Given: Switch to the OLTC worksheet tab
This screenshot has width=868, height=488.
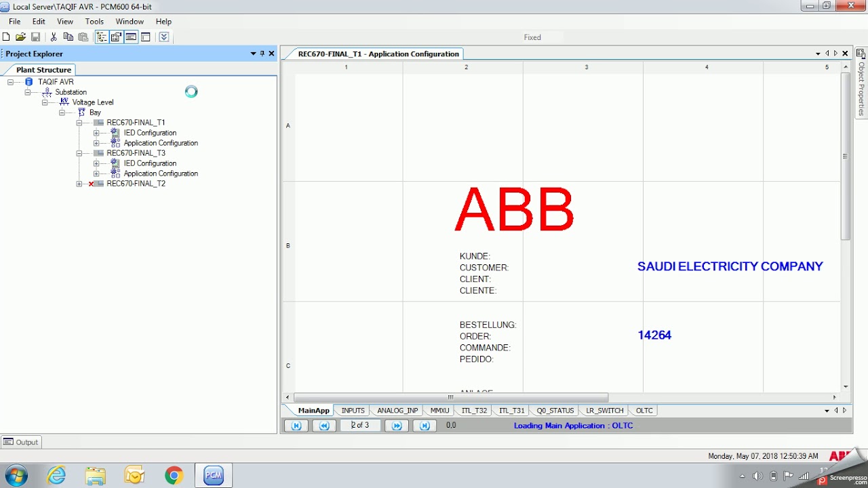Looking at the screenshot, I should point(644,411).
